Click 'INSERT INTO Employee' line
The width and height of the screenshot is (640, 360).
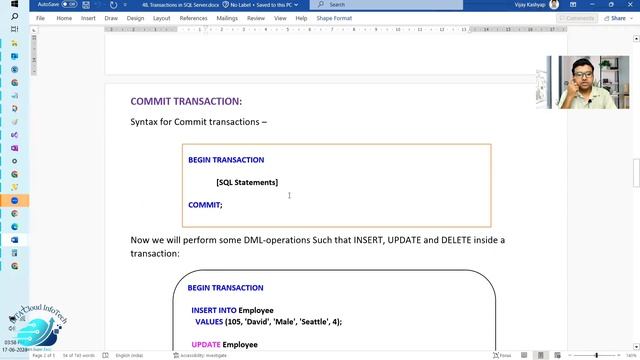coord(232,310)
